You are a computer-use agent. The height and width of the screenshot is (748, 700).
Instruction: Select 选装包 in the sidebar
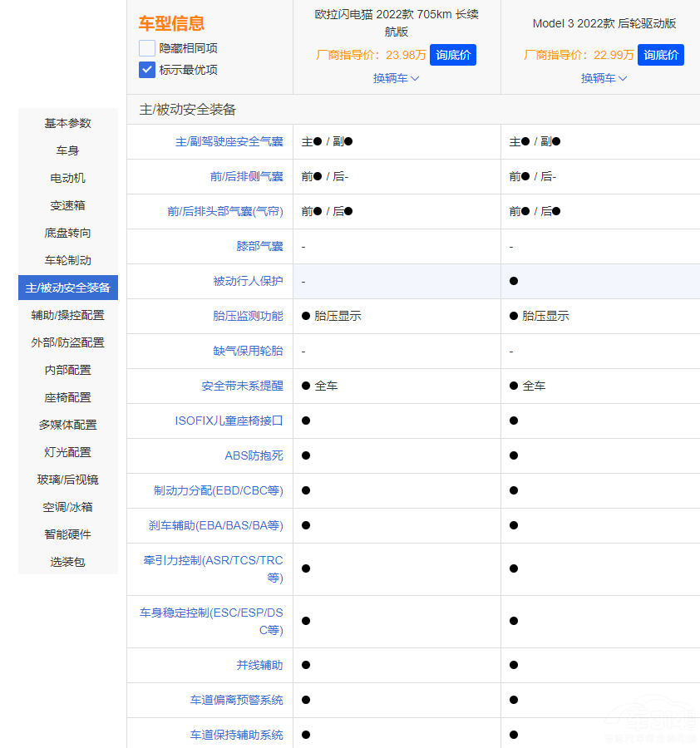(68, 562)
